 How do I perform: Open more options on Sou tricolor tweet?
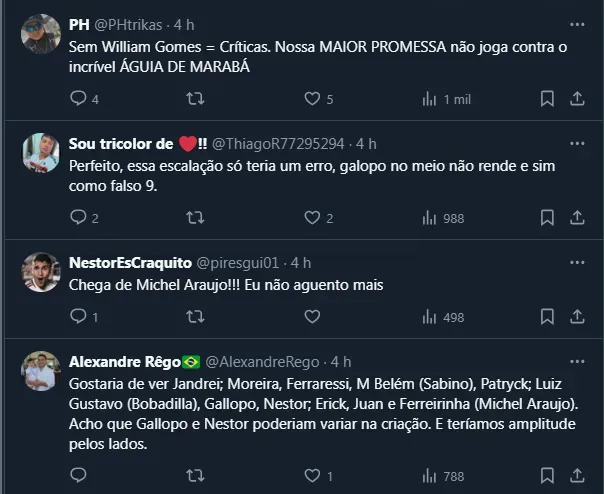[x=576, y=142]
